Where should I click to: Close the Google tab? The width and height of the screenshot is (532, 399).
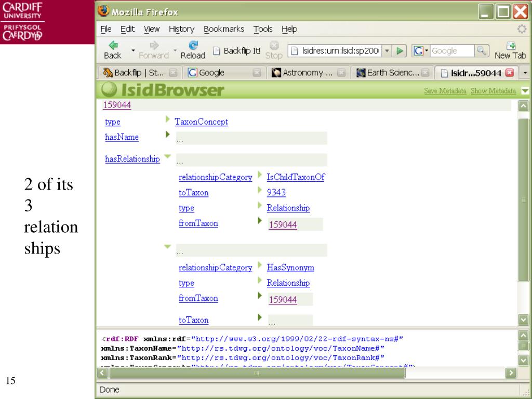(x=257, y=73)
